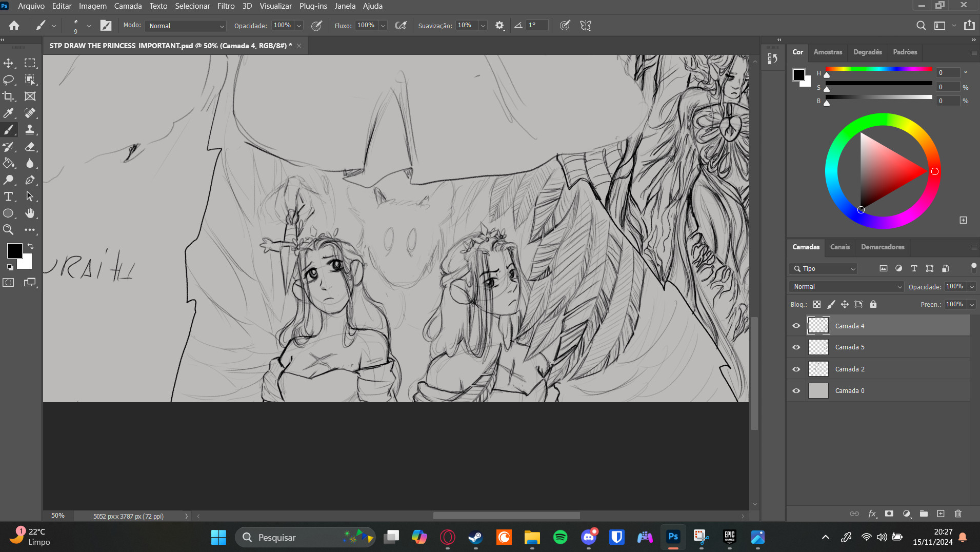Select the History Brush tool
The width and height of the screenshot is (980, 552).
pos(9,147)
